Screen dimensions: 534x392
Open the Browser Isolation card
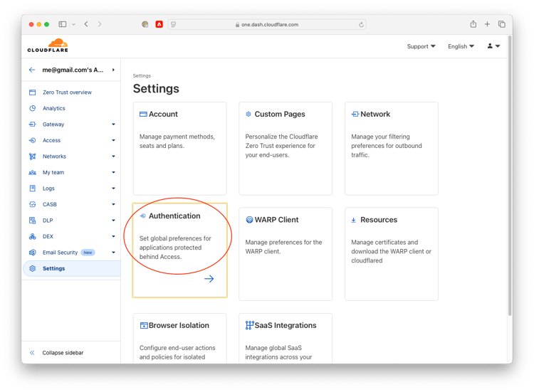[x=180, y=338]
